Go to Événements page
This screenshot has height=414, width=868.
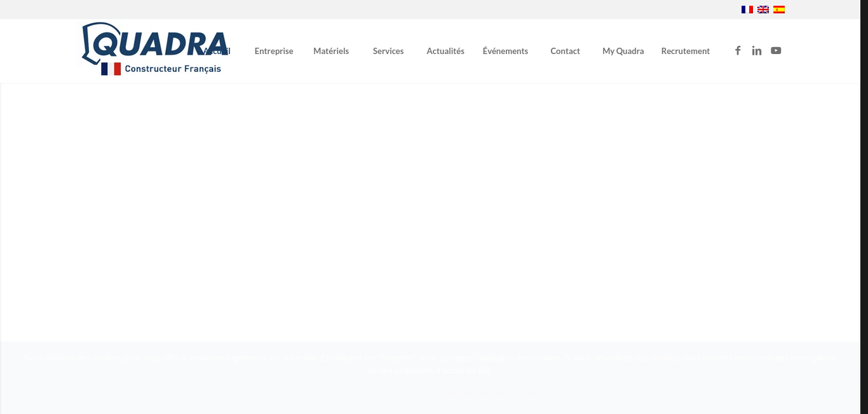tap(505, 51)
